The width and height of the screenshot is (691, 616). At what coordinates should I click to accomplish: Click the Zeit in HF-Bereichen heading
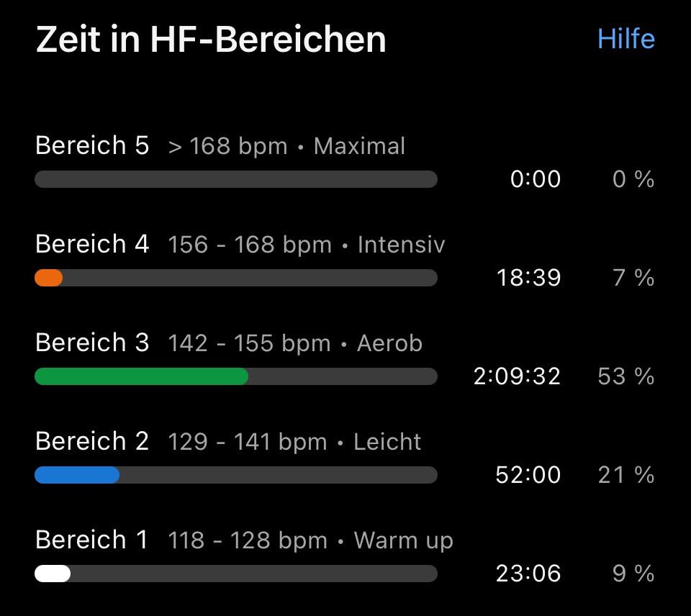pos(211,40)
